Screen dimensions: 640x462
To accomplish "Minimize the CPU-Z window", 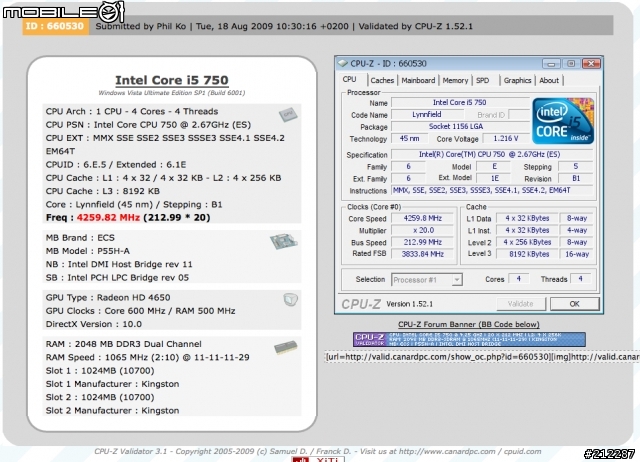I will (551, 64).
